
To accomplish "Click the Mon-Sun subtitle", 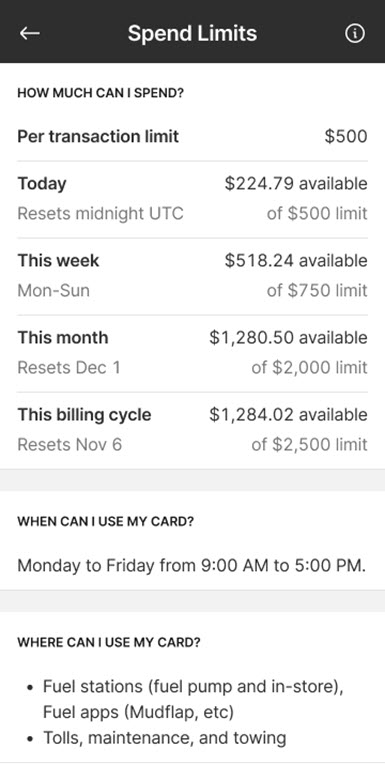I will click(54, 291).
